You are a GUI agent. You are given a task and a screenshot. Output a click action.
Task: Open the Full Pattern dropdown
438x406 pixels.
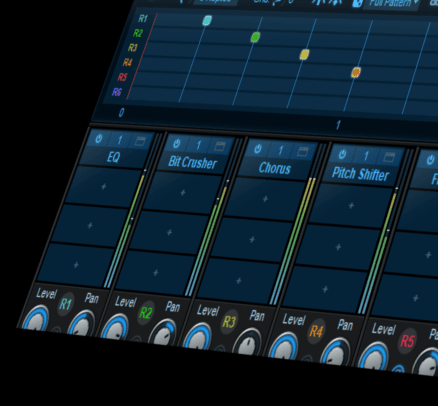(390, 4)
